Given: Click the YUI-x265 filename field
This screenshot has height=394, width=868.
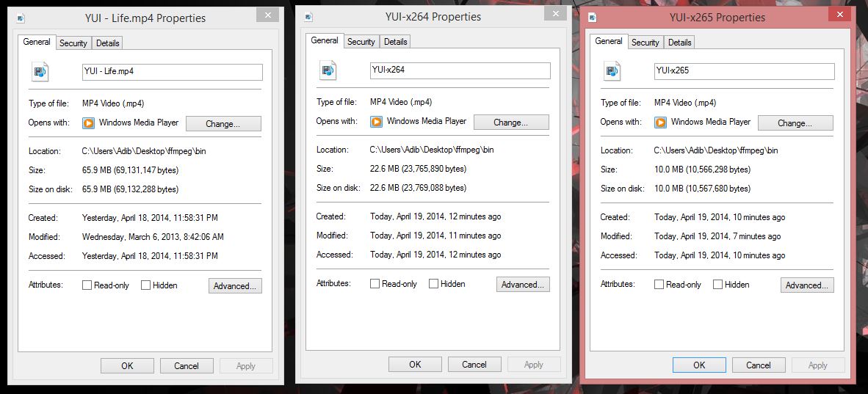Looking at the screenshot, I should click(x=744, y=71).
